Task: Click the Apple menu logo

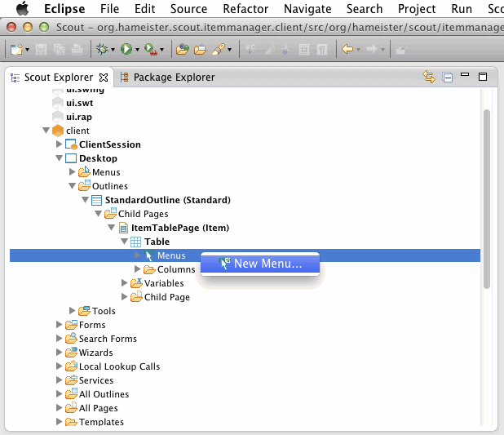Action: pos(23,9)
